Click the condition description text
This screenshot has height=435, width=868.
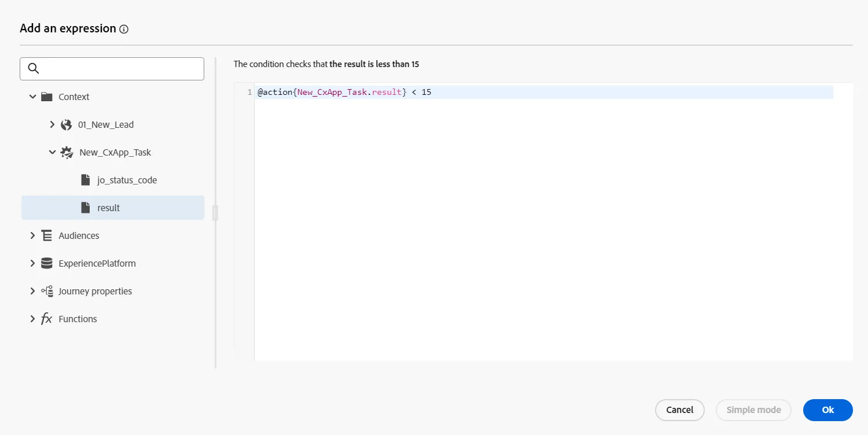click(x=326, y=64)
